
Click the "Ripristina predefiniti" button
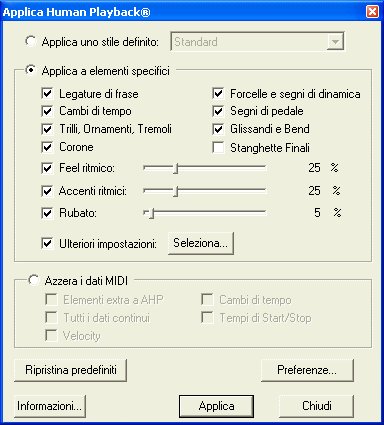coord(71,370)
